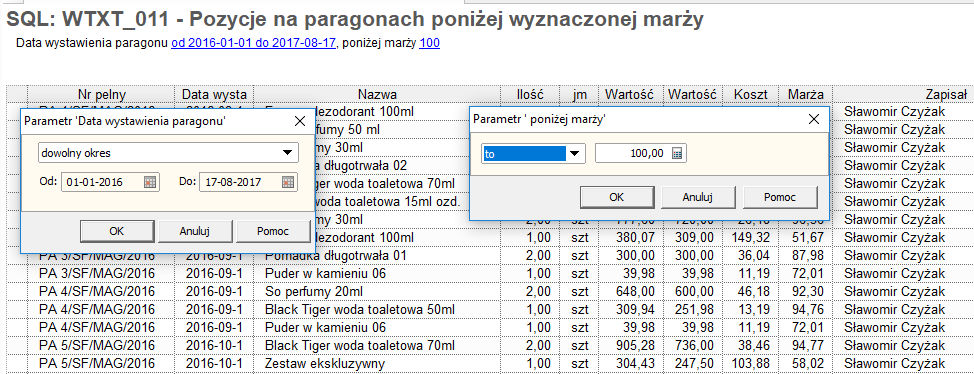The height and width of the screenshot is (374, 974).
Task: Select the cost value 149,32
Action: 750,237
